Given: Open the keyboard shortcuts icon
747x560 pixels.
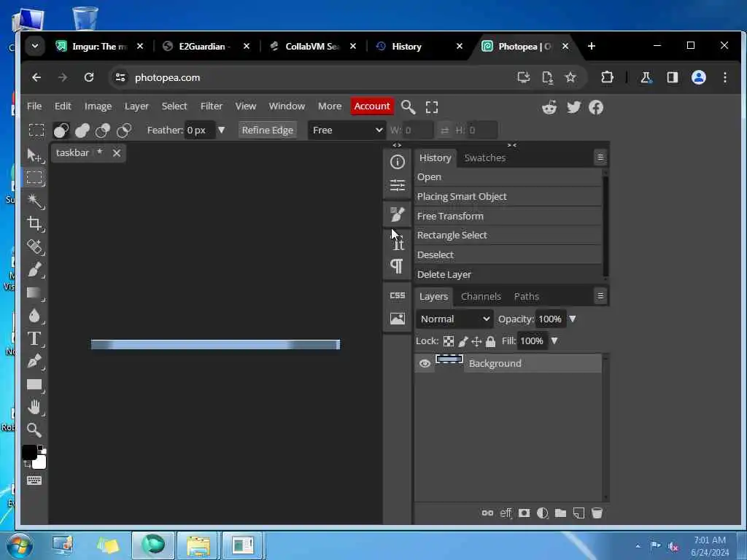Looking at the screenshot, I should 34,480.
